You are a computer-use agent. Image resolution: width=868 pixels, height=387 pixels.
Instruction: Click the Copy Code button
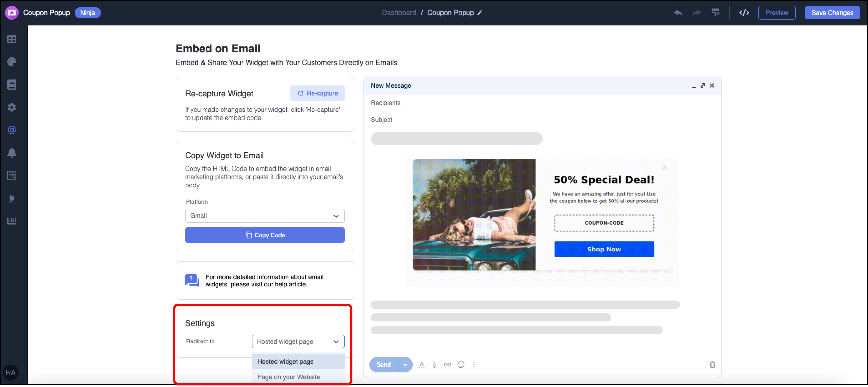265,235
